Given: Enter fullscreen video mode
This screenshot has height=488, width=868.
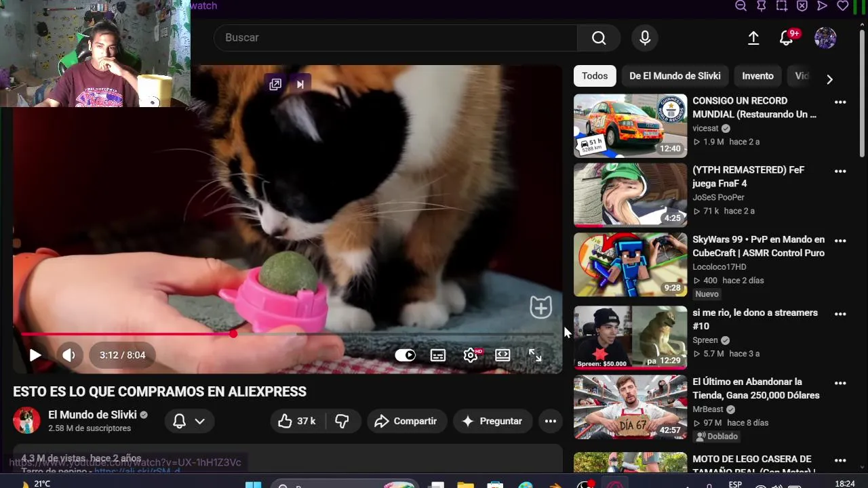Looking at the screenshot, I should 535,355.
